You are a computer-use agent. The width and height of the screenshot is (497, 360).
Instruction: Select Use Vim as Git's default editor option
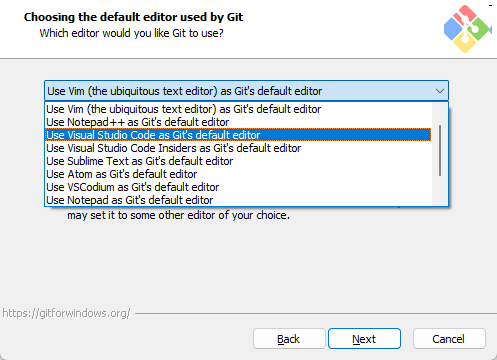click(238, 109)
